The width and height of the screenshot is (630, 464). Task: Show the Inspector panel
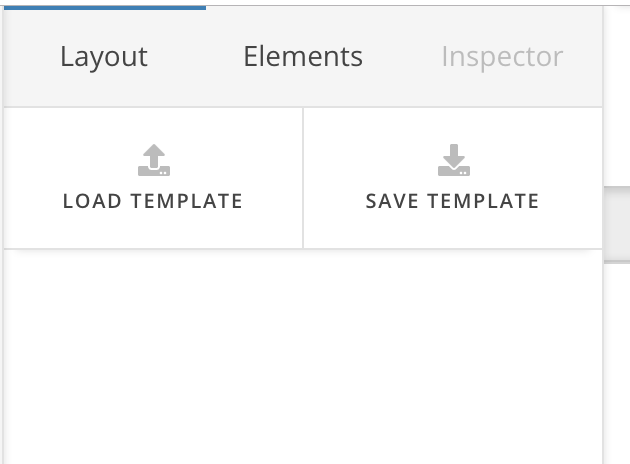pyautogui.click(x=502, y=57)
